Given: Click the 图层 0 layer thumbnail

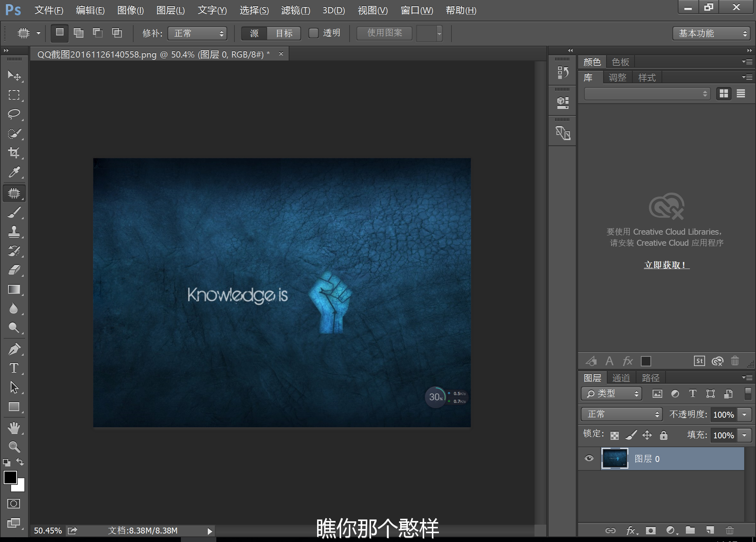Looking at the screenshot, I should click(x=615, y=459).
